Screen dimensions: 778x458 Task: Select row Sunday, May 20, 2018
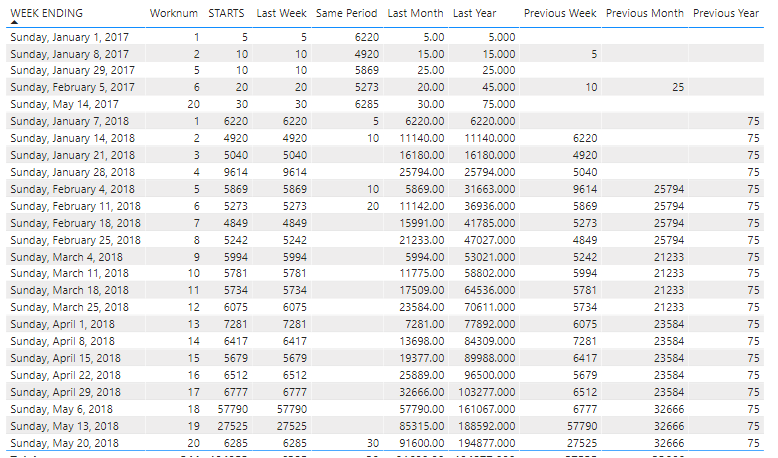385,443
